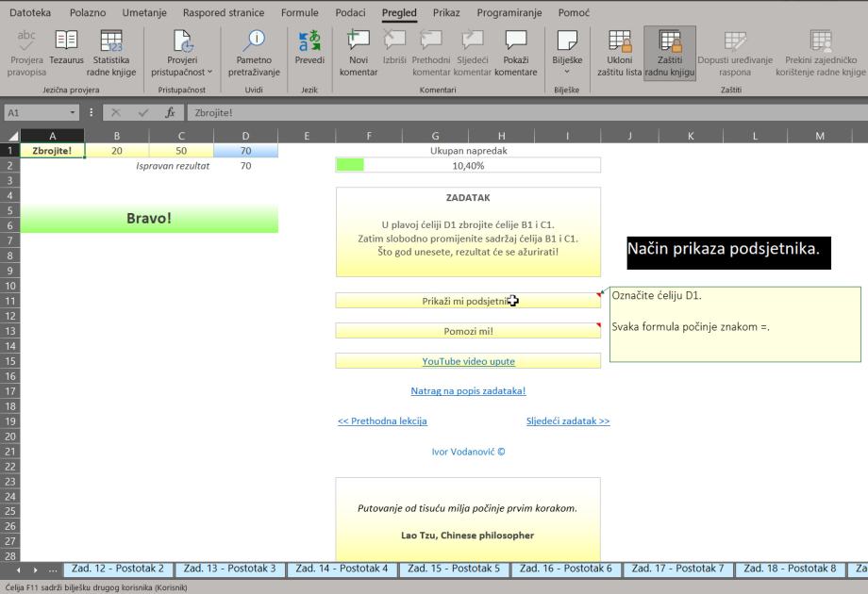Switch to the Umetanje tab
This screenshot has width=868, height=594.
click(144, 13)
